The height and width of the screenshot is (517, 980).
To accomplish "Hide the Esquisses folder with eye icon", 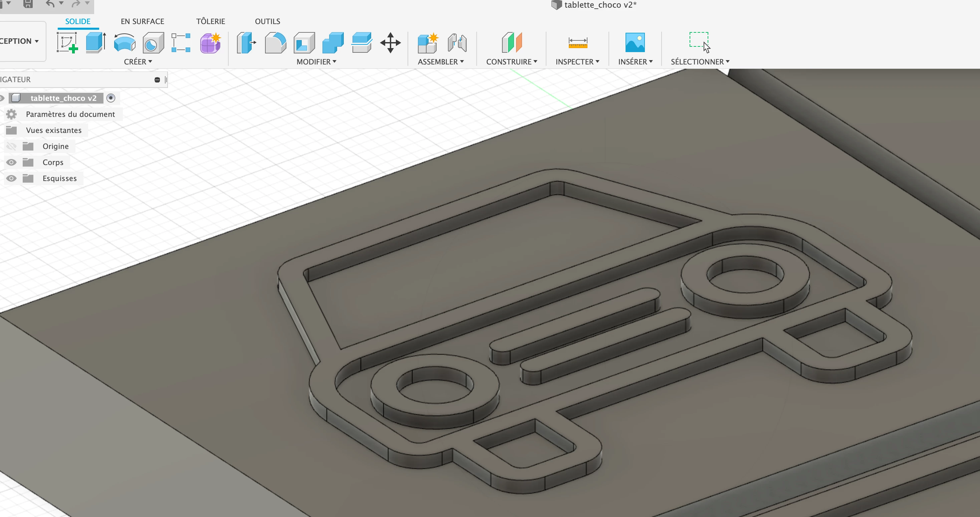I will (x=11, y=178).
